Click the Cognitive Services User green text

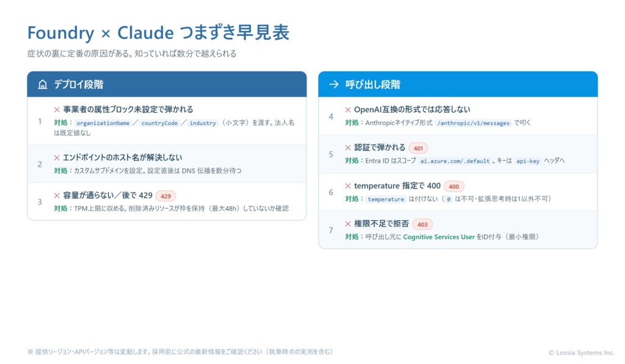(x=439, y=237)
